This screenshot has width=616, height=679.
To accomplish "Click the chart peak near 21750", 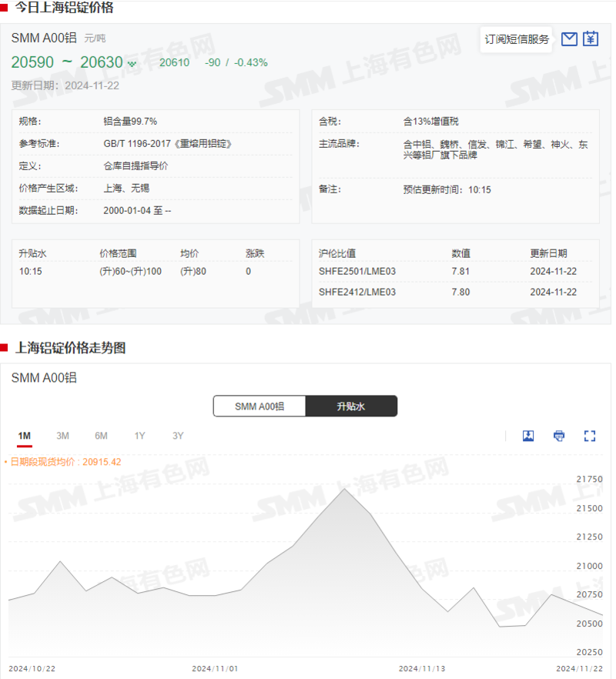I will point(344,489).
